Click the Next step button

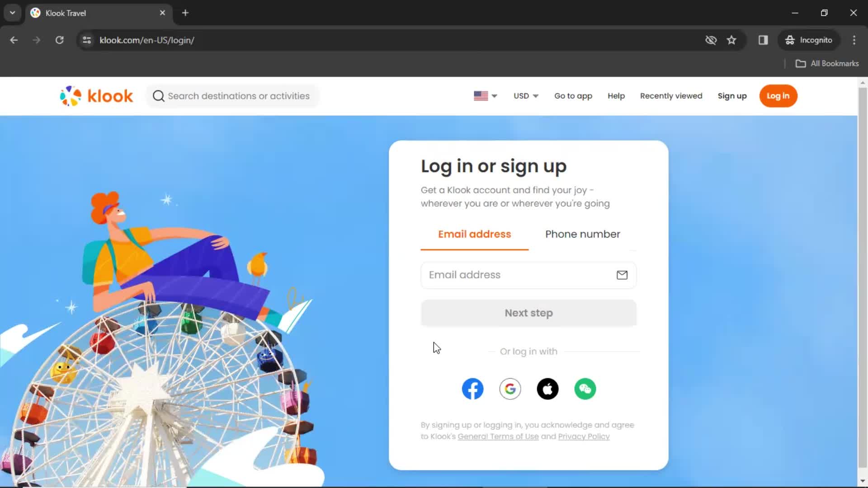529,312
